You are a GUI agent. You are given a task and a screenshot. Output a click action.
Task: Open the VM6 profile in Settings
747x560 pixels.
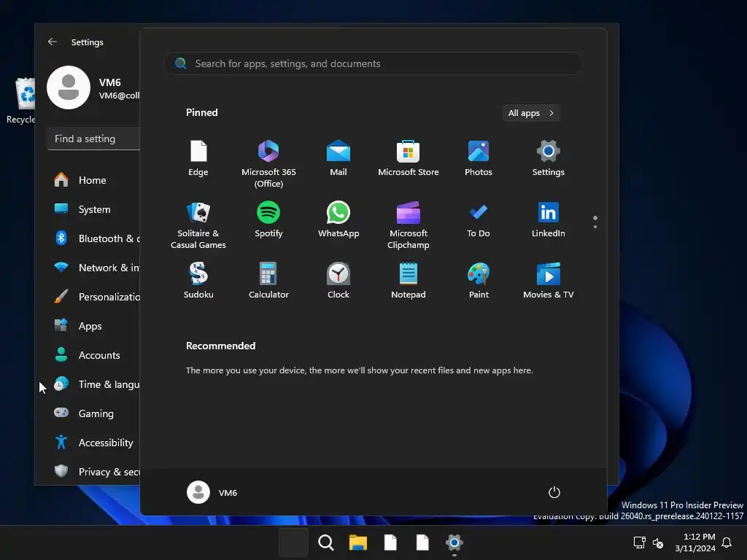[93, 88]
